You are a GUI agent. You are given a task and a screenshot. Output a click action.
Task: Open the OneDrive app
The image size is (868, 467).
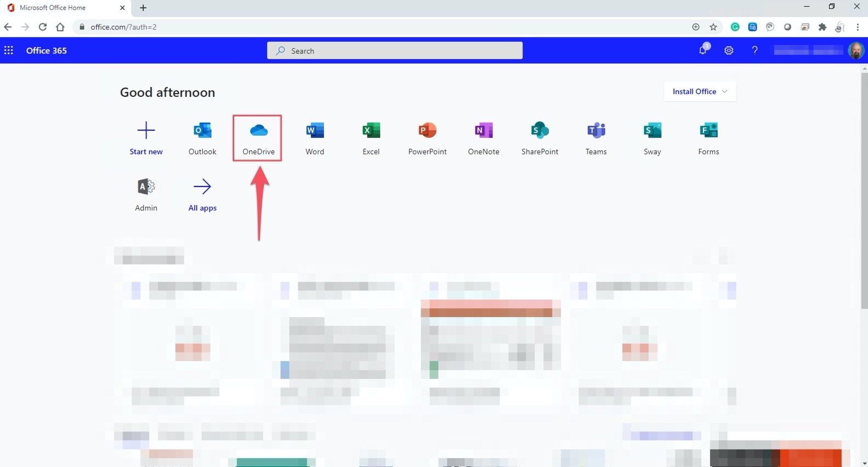click(x=258, y=138)
